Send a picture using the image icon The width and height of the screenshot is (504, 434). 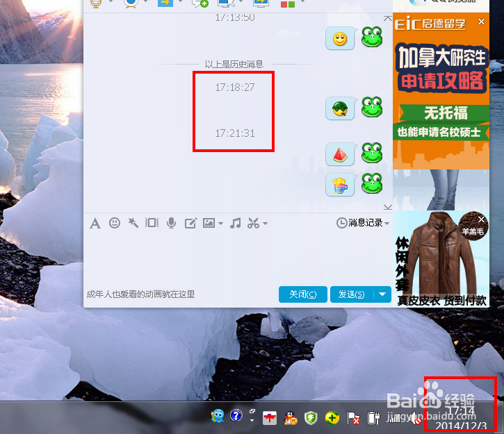click(x=209, y=222)
